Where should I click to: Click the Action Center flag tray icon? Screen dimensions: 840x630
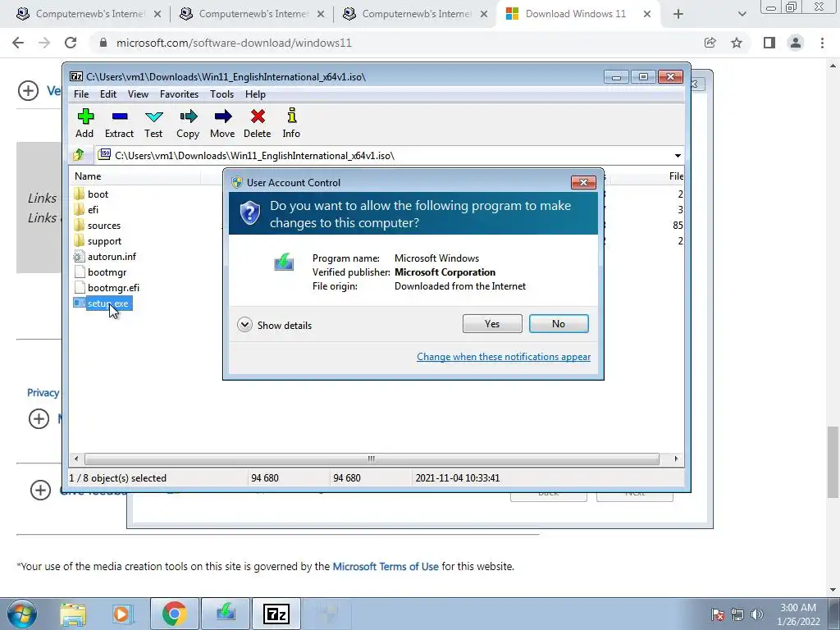[x=718, y=614]
